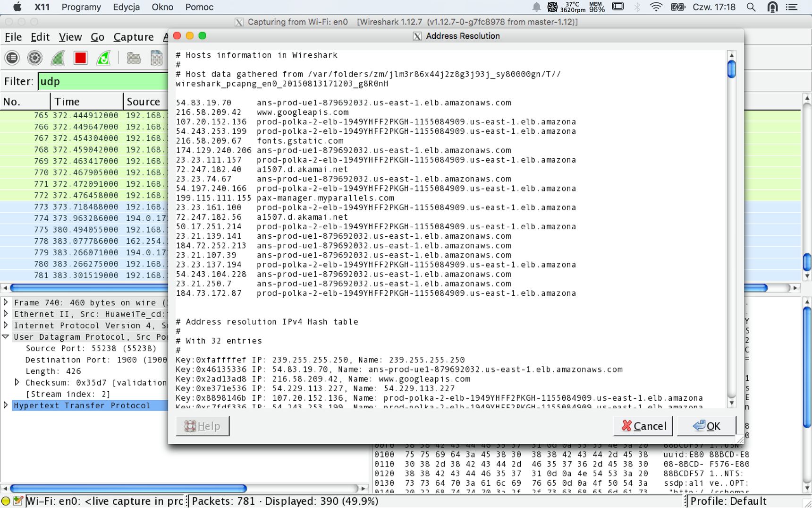Click the start capture shark fin icon
Viewport: 812px width, 508px height.
point(58,58)
